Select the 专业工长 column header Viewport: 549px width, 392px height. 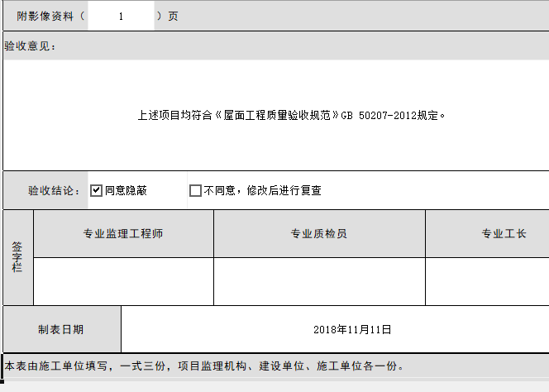pyautogui.click(x=504, y=234)
